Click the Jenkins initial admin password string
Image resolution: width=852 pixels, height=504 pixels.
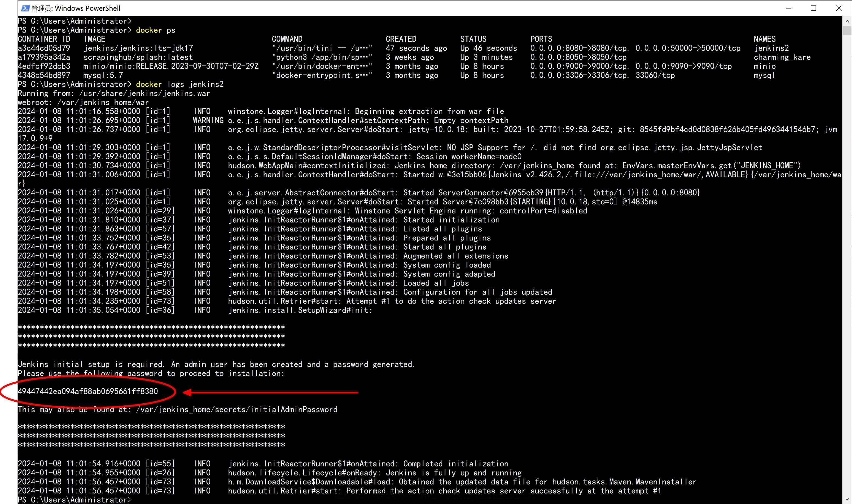coord(88,391)
